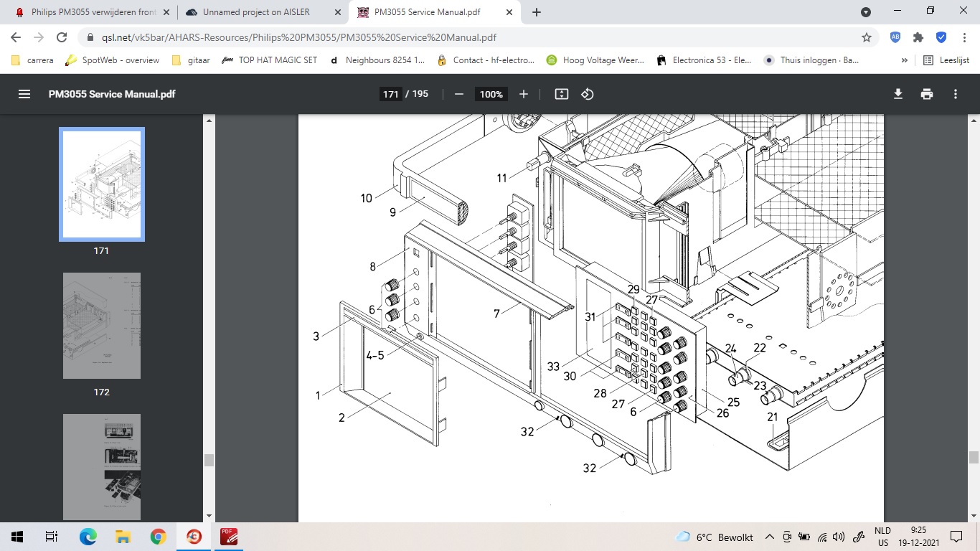
Task: Open the Electronica 53 bookmark
Action: (x=705, y=60)
